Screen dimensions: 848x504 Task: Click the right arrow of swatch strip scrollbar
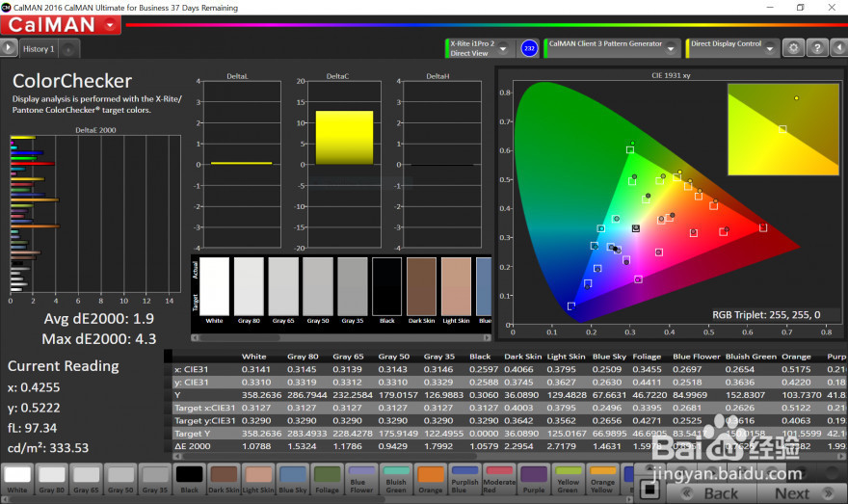click(x=487, y=337)
